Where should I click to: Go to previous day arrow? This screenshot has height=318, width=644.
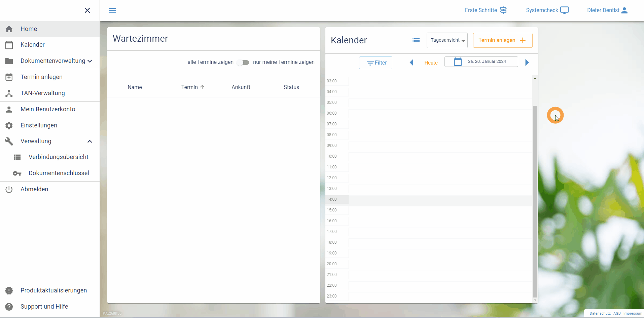[411, 63]
